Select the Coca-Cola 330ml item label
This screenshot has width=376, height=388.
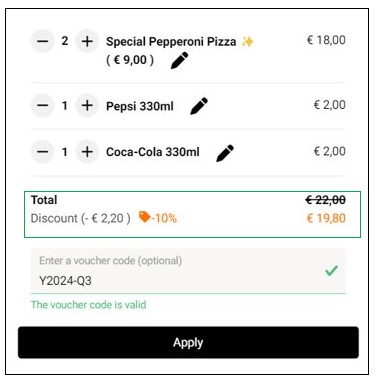pos(153,152)
